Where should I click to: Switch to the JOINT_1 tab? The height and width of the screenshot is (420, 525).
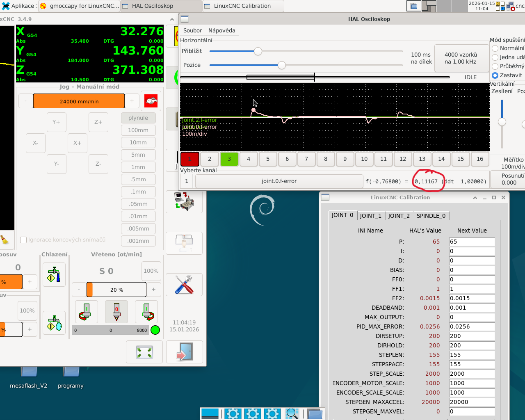click(x=370, y=216)
